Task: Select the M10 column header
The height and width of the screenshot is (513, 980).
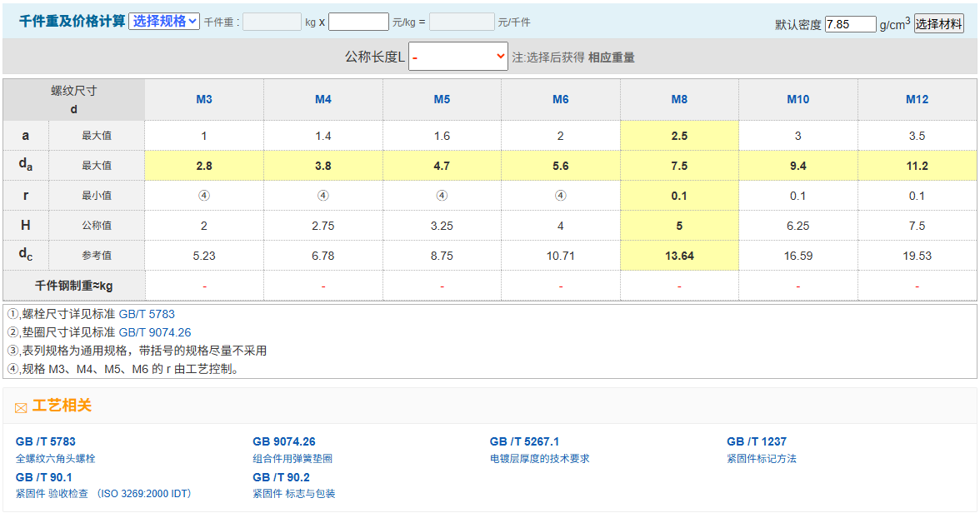Action: (x=798, y=99)
